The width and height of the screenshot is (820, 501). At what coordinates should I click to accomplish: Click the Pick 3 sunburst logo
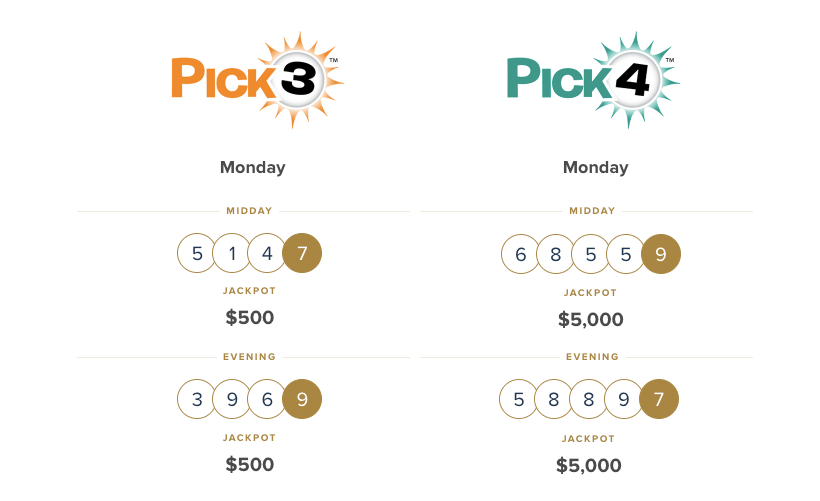256,79
